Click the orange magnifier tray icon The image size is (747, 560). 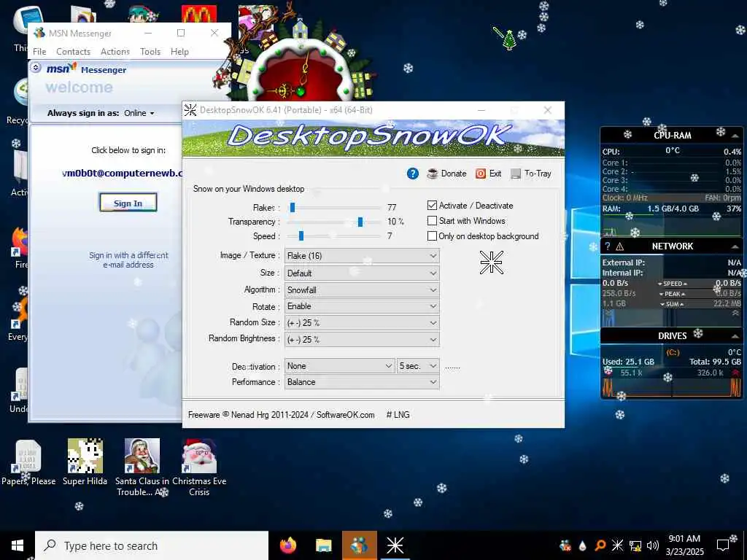[x=600, y=545]
